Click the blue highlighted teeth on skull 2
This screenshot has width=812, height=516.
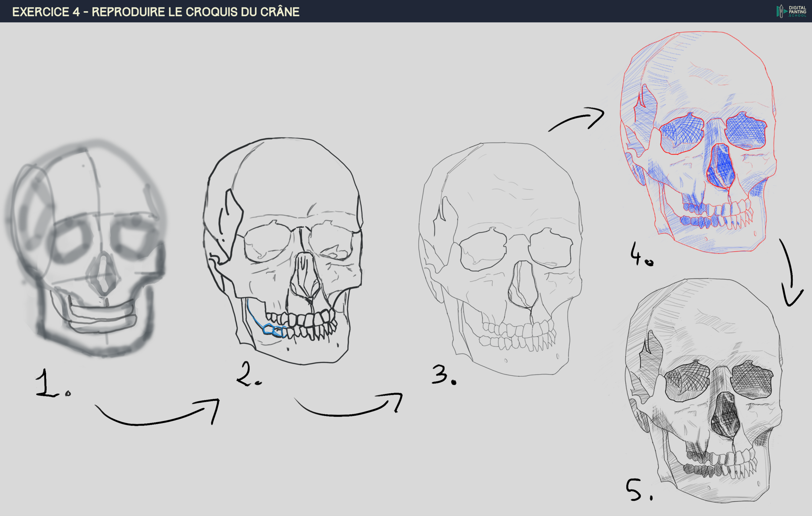[x=274, y=330]
